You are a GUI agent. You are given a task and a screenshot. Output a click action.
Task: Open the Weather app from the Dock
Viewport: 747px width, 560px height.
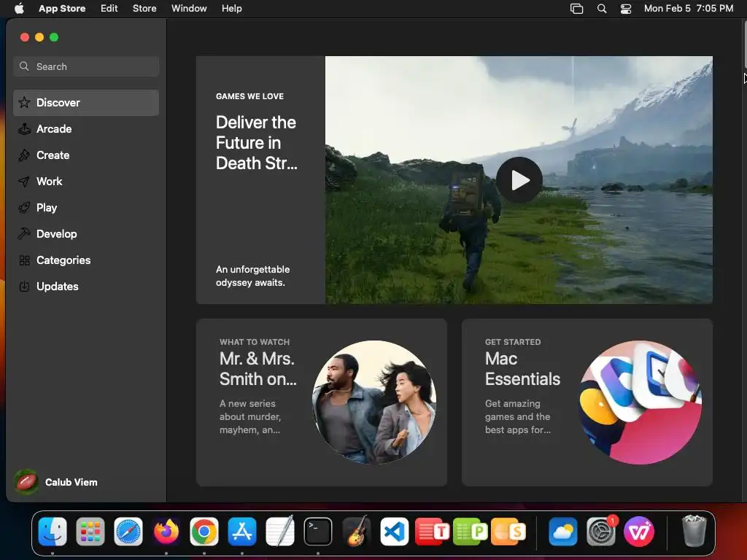562,532
